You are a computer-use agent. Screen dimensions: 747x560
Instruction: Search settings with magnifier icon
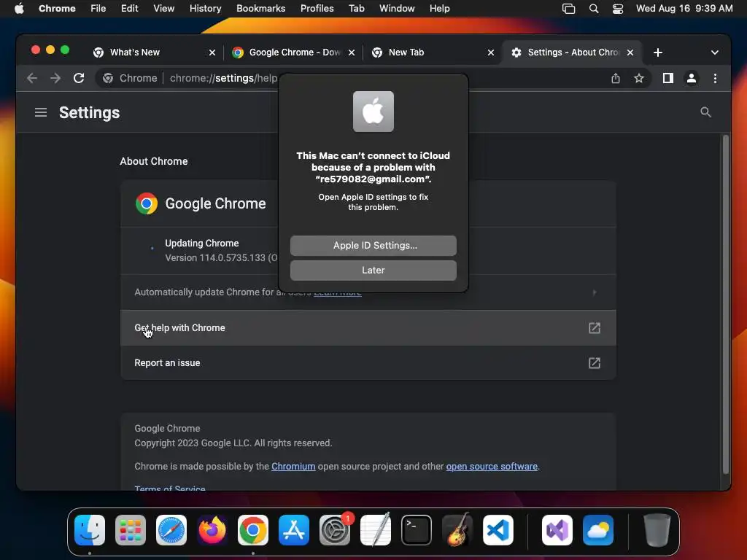click(x=705, y=112)
